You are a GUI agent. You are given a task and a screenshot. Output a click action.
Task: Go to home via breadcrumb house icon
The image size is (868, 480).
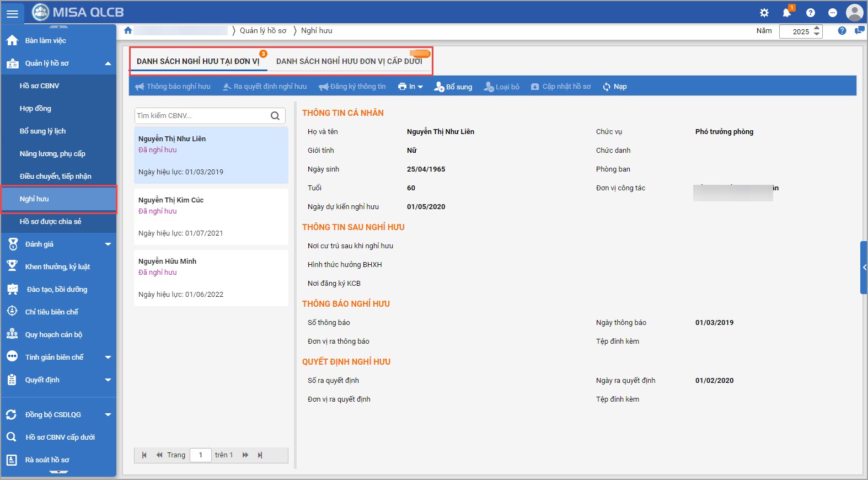point(128,30)
